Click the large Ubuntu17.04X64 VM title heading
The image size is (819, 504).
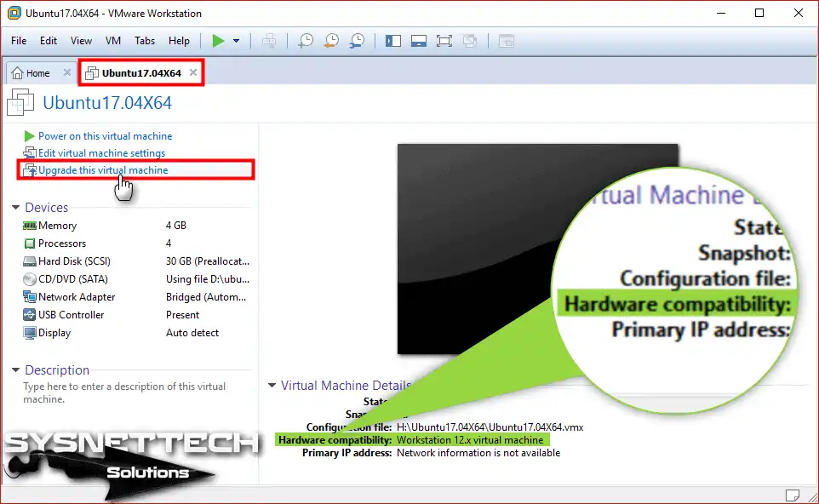coord(107,103)
